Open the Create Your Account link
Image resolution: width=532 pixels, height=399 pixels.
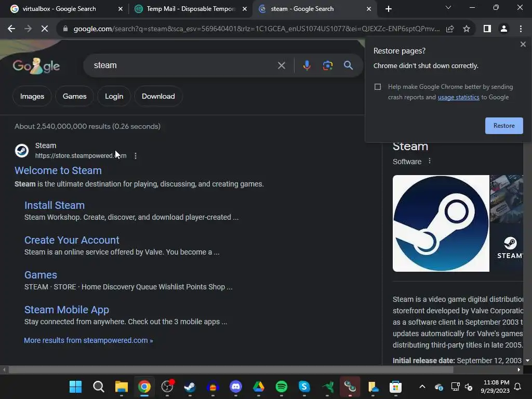click(x=72, y=240)
